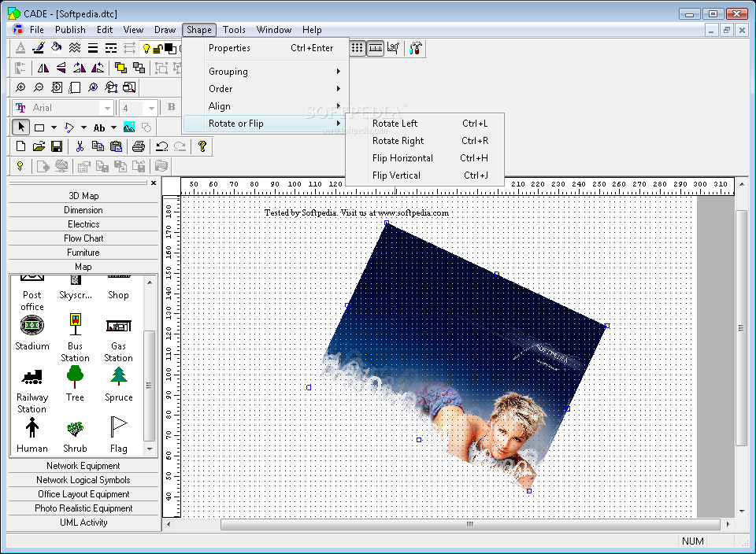Open the polyline tool dropdown arrow

coord(83,127)
